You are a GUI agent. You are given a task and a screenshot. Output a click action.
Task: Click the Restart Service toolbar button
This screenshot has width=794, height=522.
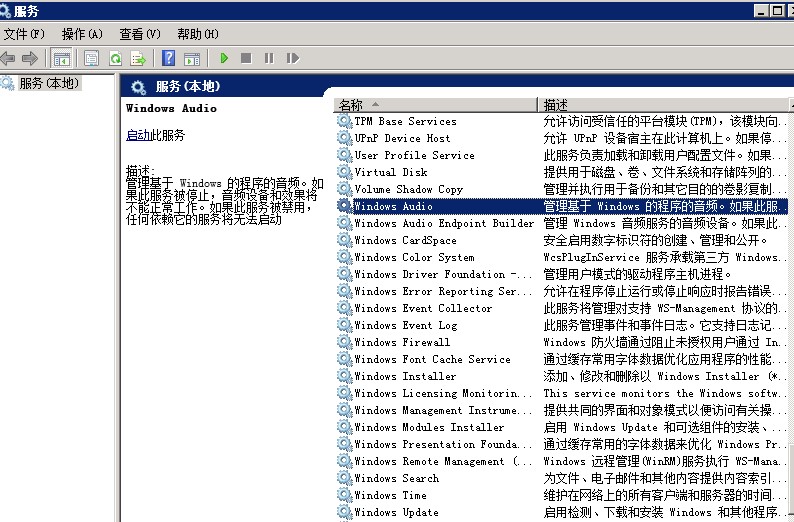(x=293, y=58)
